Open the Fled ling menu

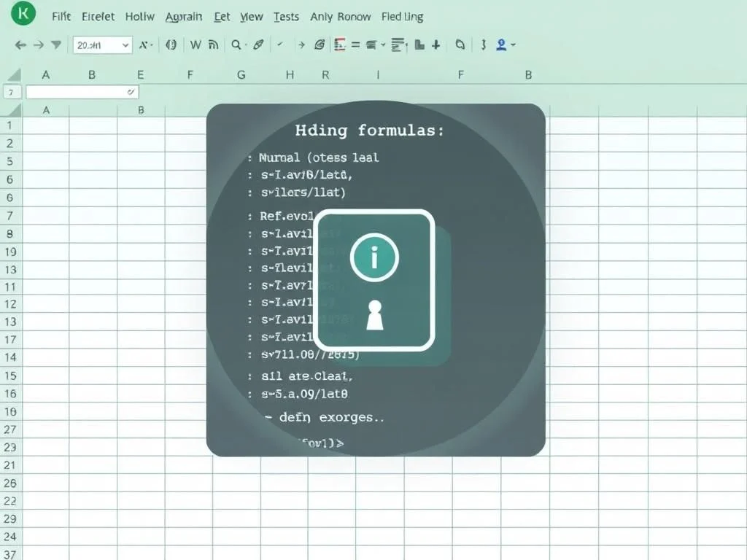tap(402, 17)
